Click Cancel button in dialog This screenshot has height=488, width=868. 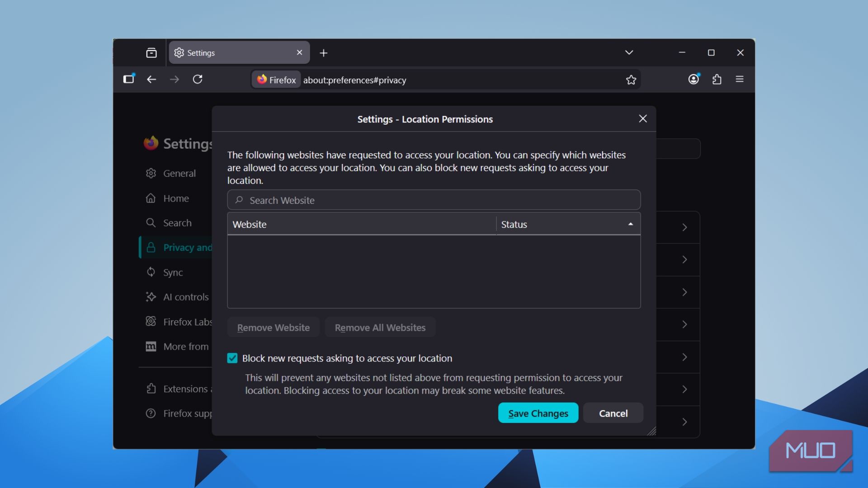pos(613,413)
